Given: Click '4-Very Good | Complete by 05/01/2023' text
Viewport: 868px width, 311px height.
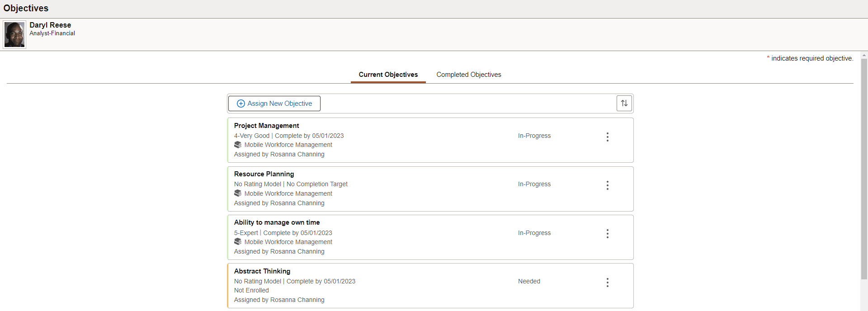Looking at the screenshot, I should [289, 136].
